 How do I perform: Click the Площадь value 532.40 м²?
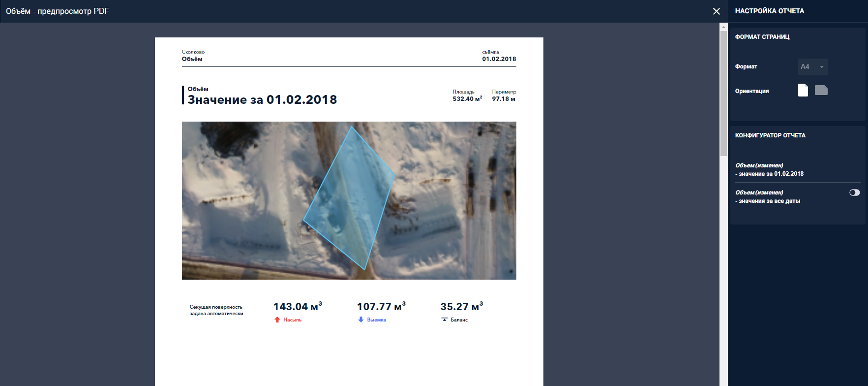[467, 99]
